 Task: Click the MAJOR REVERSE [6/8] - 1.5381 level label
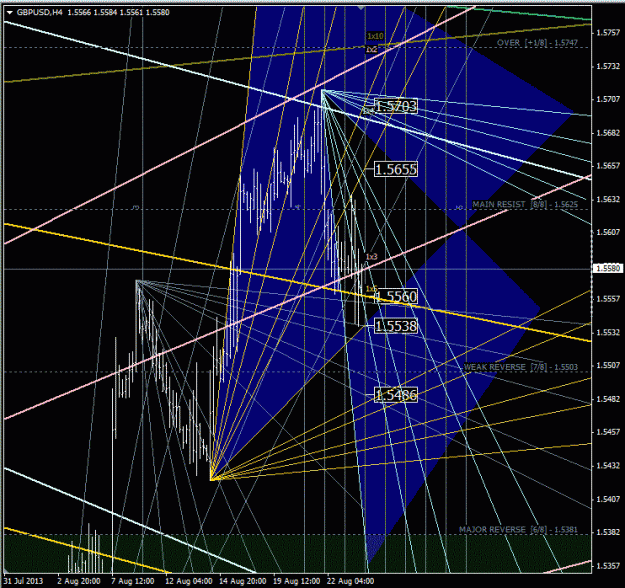(x=518, y=529)
